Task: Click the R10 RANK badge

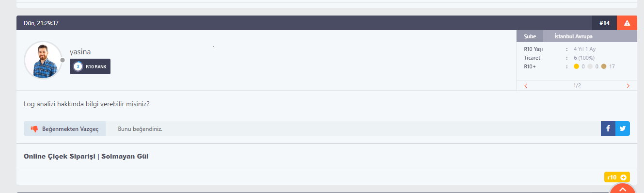Action: (90, 66)
